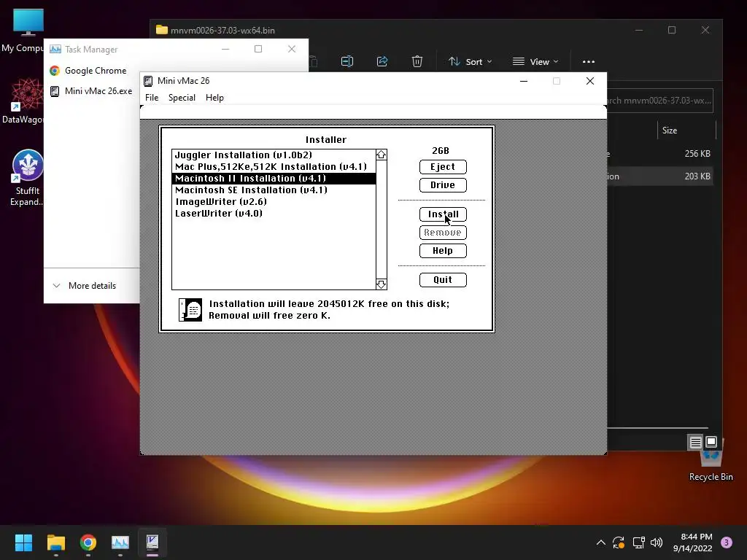This screenshot has height=560, width=747.
Task: Click the sync update tray icon
Action: (619, 542)
